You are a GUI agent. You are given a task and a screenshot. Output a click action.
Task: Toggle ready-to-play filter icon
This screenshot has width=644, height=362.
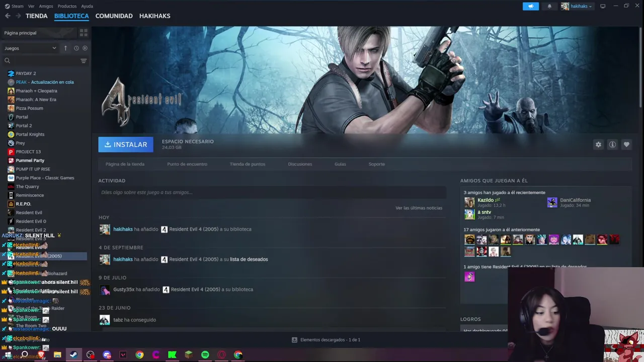[85, 48]
